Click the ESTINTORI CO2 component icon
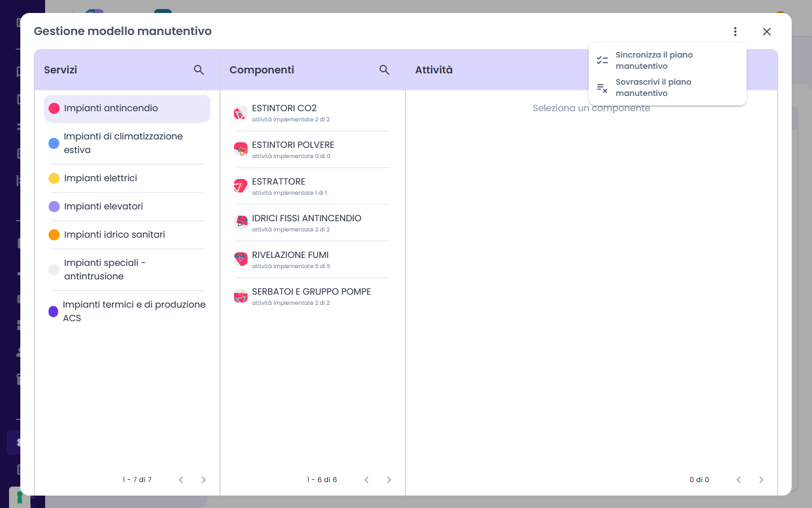Image resolution: width=812 pixels, height=508 pixels. coord(241,113)
